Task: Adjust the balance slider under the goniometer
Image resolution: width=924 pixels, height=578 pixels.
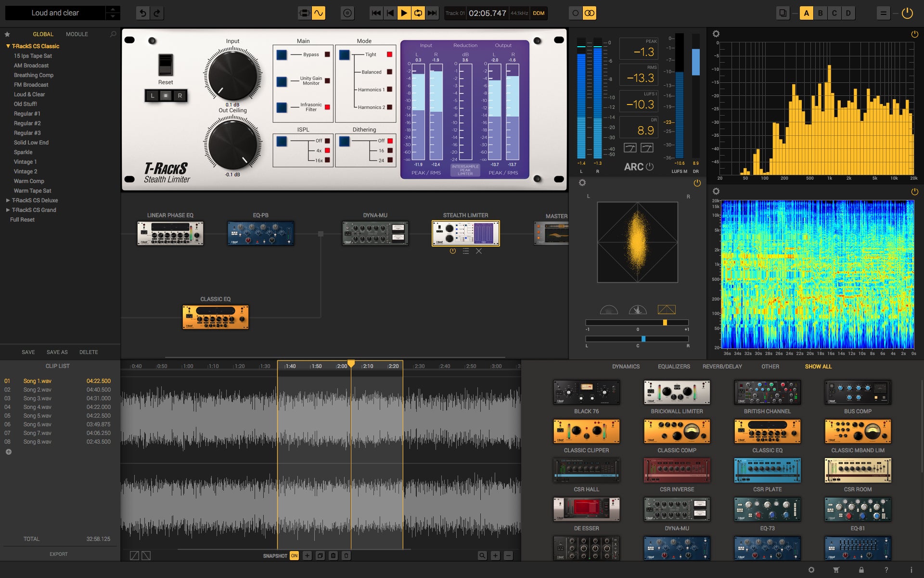Action: 644,339
